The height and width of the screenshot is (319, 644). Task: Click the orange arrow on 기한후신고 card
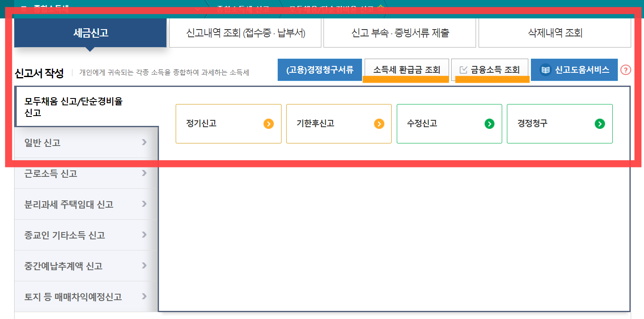click(x=379, y=124)
